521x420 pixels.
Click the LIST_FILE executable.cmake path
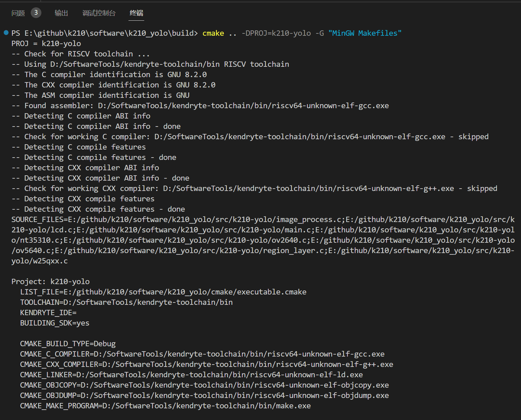pyautogui.click(x=185, y=292)
